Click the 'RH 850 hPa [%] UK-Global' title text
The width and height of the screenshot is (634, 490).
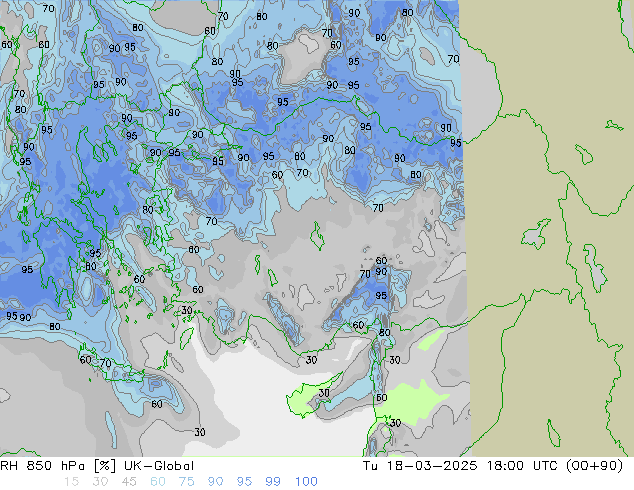tap(97, 466)
